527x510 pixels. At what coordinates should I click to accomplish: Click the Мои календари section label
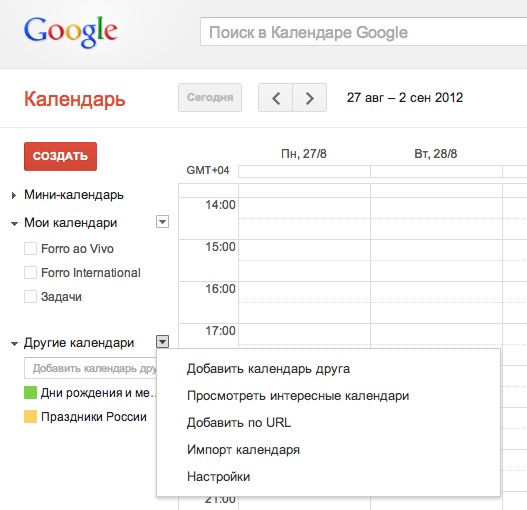(71, 223)
